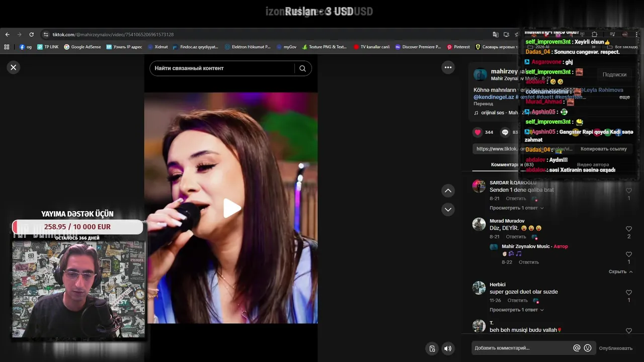Open Findoc.az bookmark

click(x=196, y=47)
